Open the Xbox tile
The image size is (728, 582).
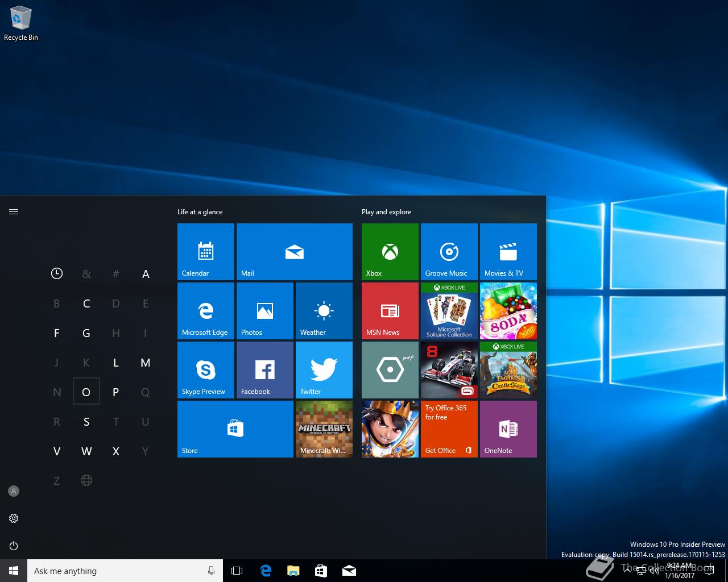390,252
